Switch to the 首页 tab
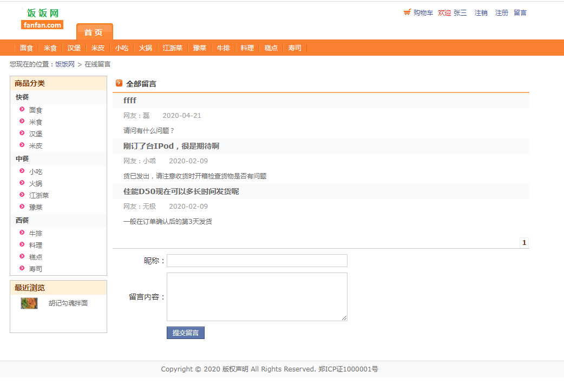Viewport: 564px width, 392px height. click(95, 31)
